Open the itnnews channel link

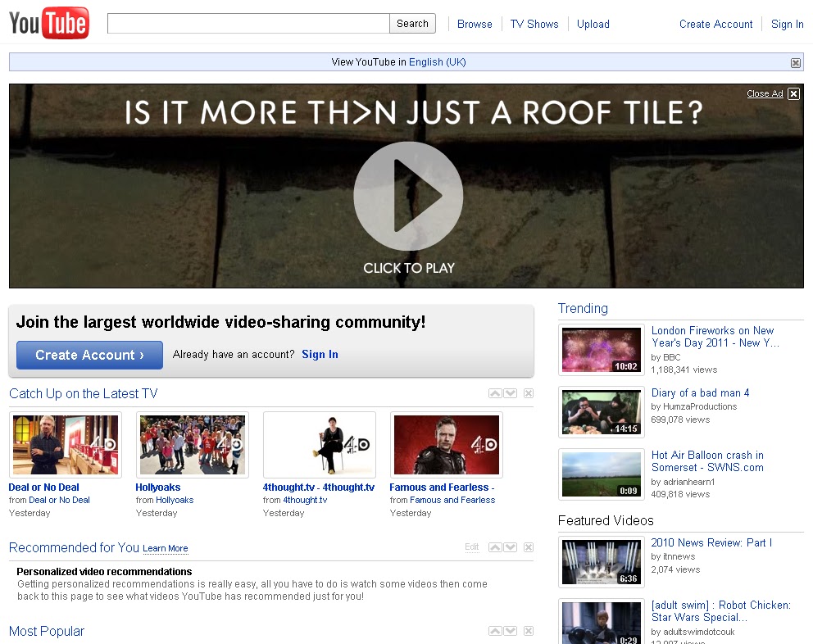pyautogui.click(x=679, y=556)
